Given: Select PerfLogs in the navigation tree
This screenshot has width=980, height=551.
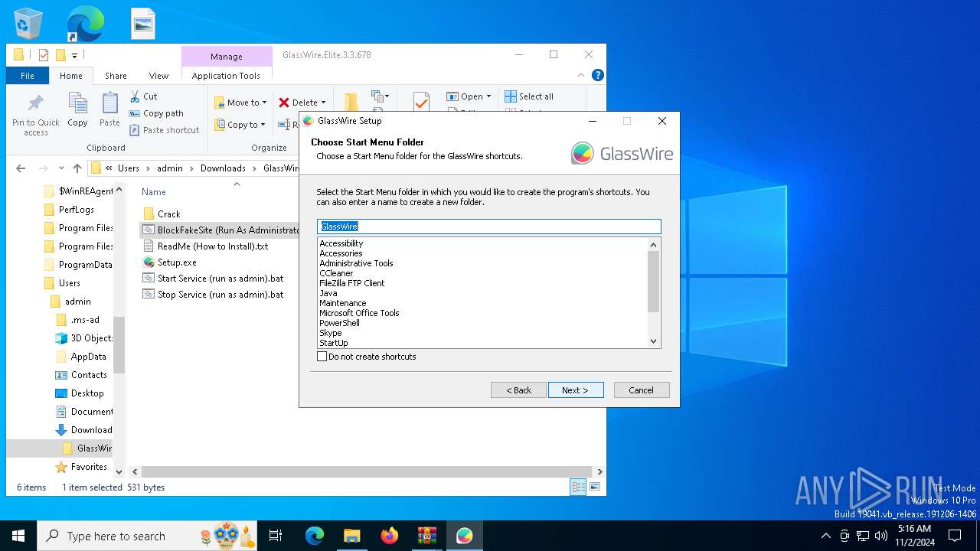Looking at the screenshot, I should coord(75,210).
